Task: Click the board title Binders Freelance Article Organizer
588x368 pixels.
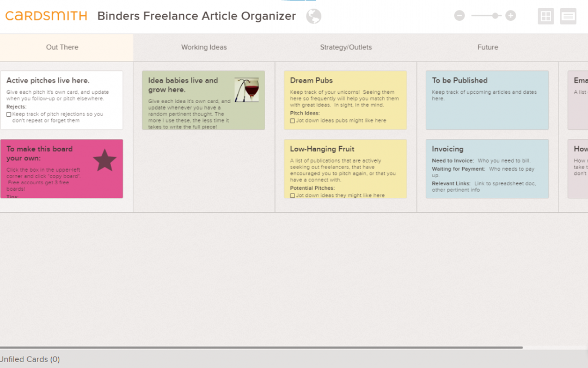Action: click(197, 16)
